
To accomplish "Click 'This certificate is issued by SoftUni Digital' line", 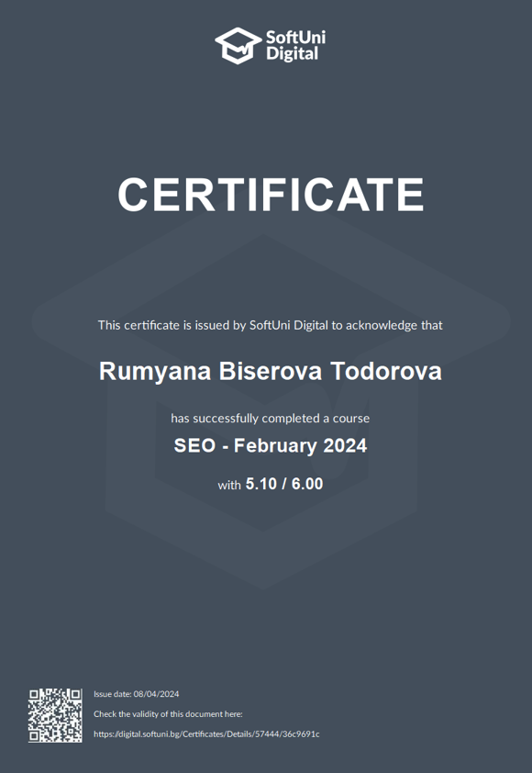I will click(x=270, y=325).
